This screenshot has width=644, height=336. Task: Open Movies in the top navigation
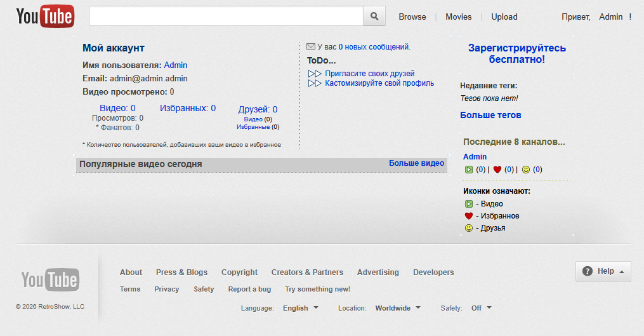(x=458, y=17)
